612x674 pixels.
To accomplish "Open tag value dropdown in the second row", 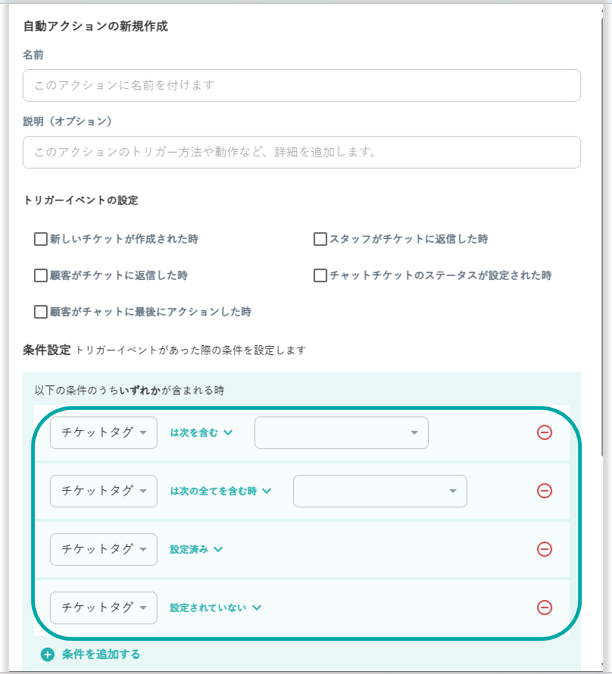I will tap(379, 491).
